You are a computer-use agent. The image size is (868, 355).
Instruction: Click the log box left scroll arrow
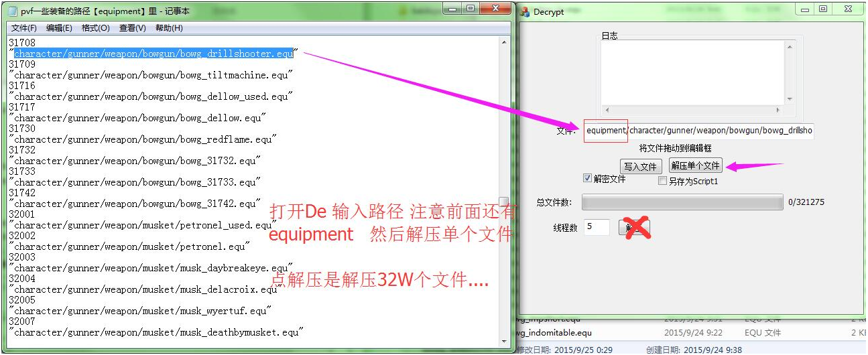coord(607,110)
